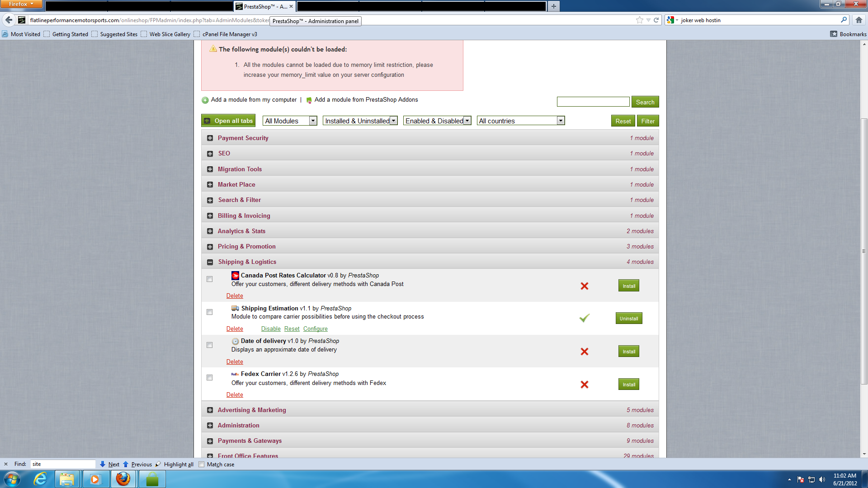
Task: Open Internet Explorer from taskbar
Action: click(x=40, y=479)
